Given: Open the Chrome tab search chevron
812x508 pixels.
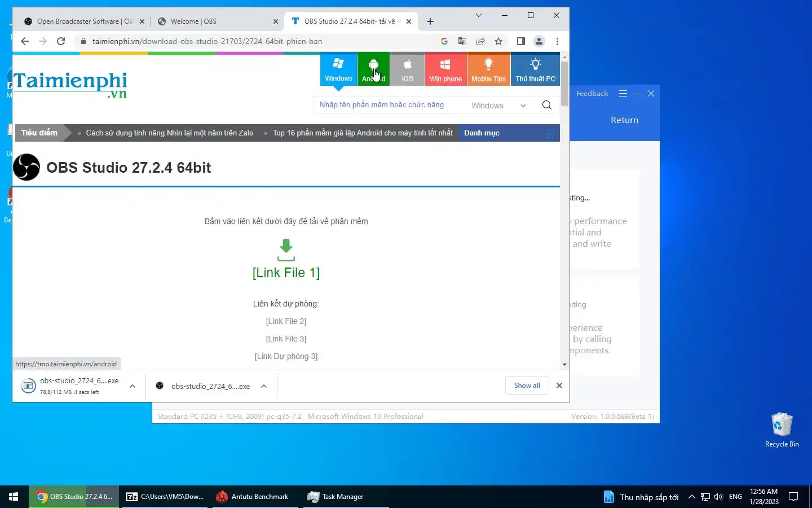Looking at the screenshot, I should pos(479,15).
